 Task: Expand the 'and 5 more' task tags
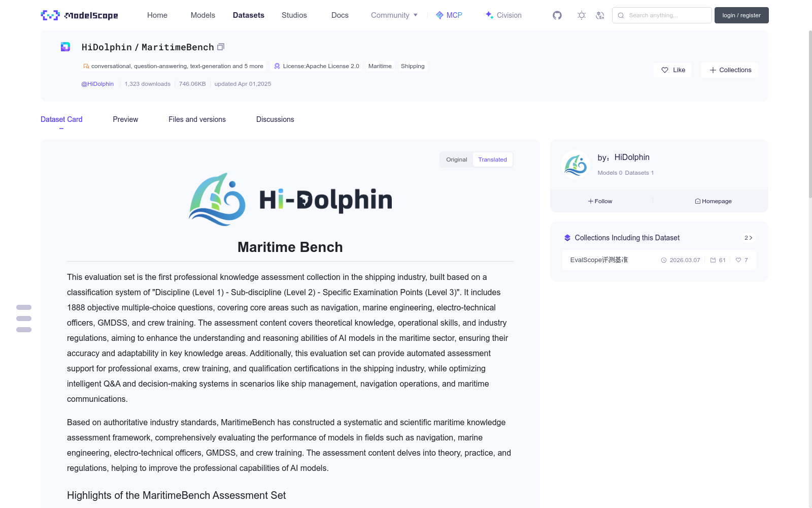point(248,66)
